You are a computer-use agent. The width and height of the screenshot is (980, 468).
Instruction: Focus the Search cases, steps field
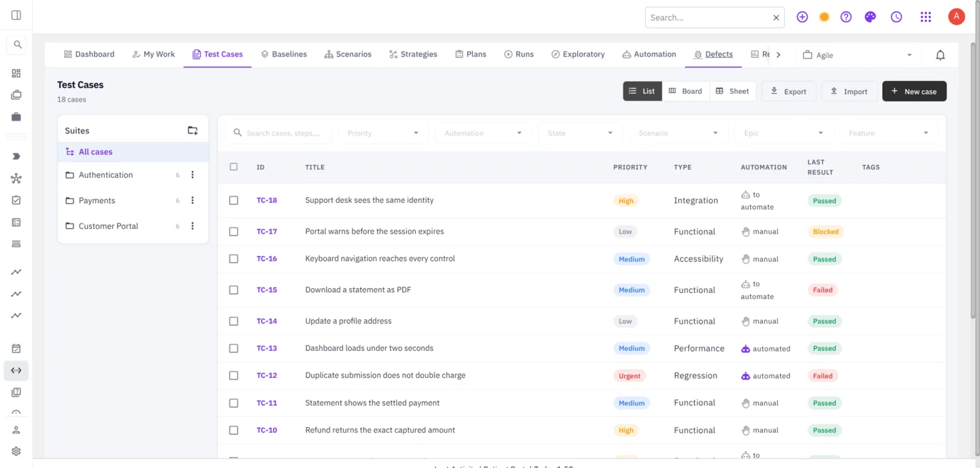279,133
